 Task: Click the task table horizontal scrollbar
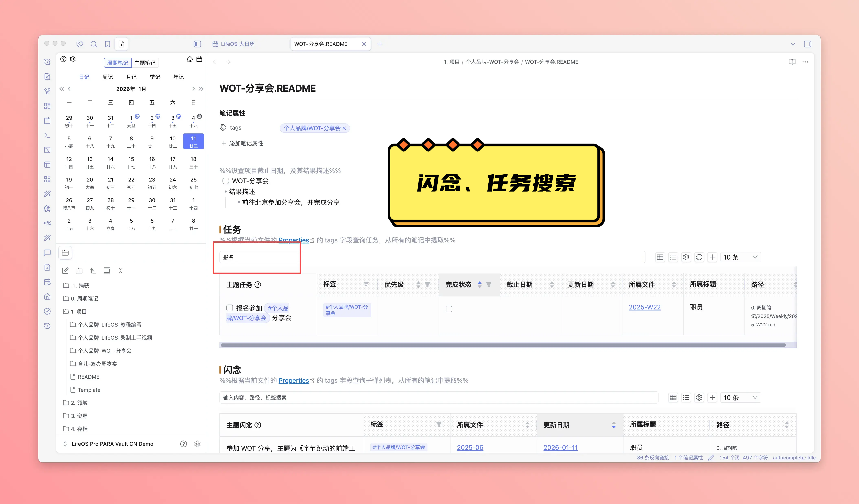pos(503,345)
